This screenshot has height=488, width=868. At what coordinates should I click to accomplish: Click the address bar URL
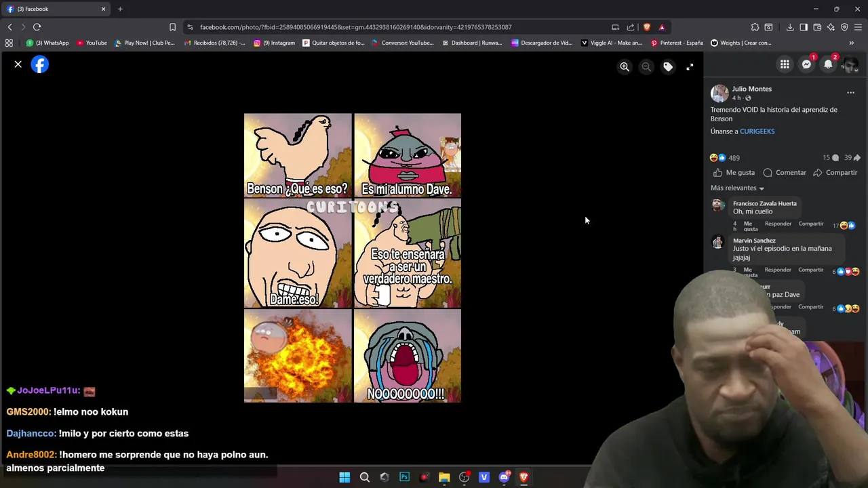pos(355,27)
